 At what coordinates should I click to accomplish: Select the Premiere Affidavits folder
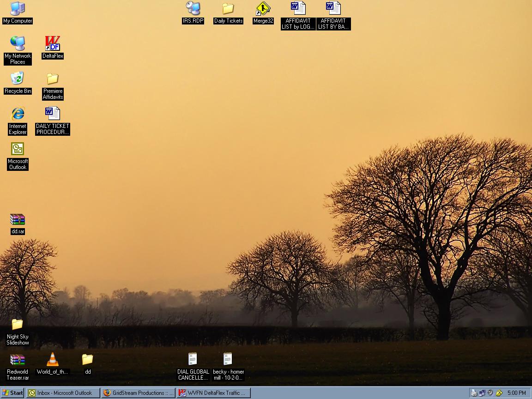(53, 79)
